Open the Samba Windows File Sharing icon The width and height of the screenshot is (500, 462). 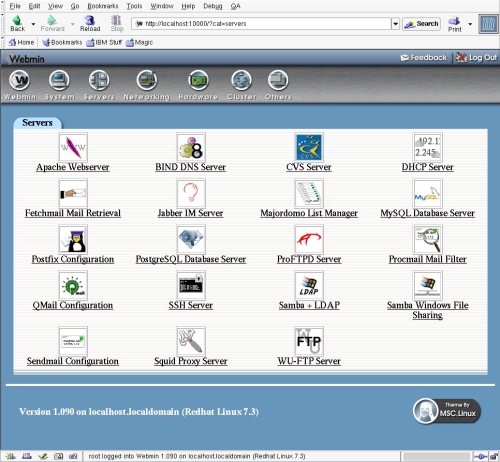[427, 285]
